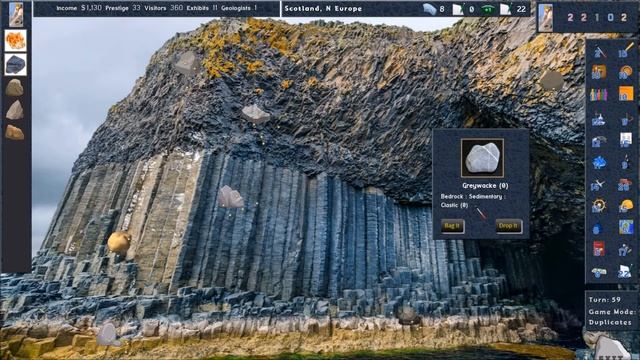Select the first grey-tan rock in the sidebar
The height and width of the screenshot is (360, 640).
14,88
